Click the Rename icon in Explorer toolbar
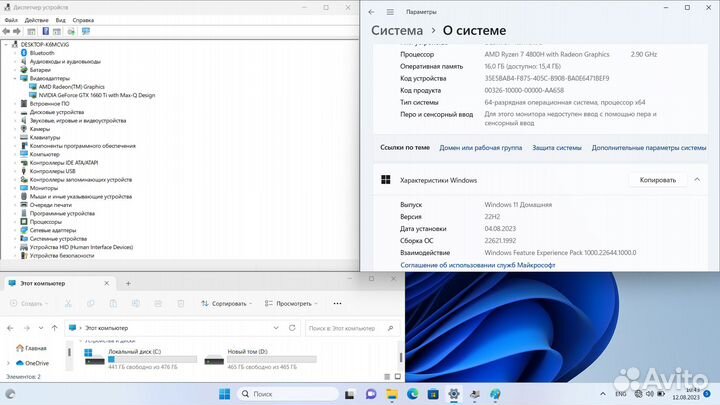Viewport: 720px width, 405px height. 135,304
